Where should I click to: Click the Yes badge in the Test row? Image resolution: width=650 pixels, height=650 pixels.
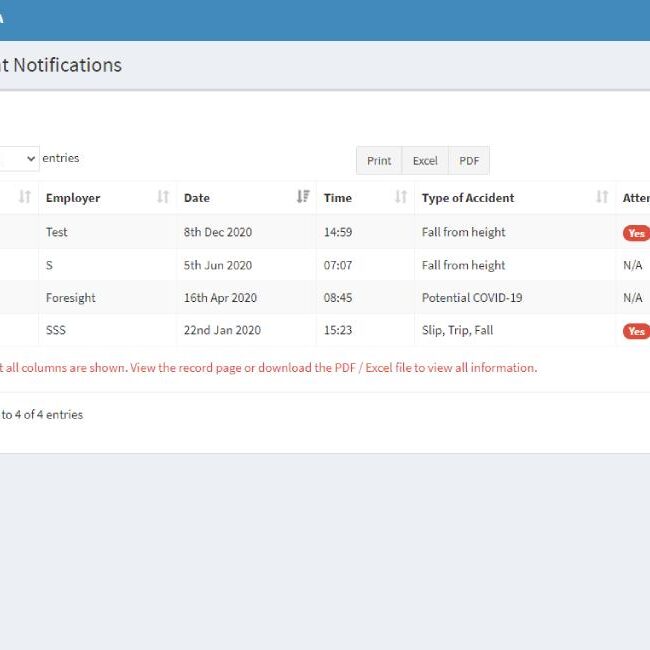point(635,233)
